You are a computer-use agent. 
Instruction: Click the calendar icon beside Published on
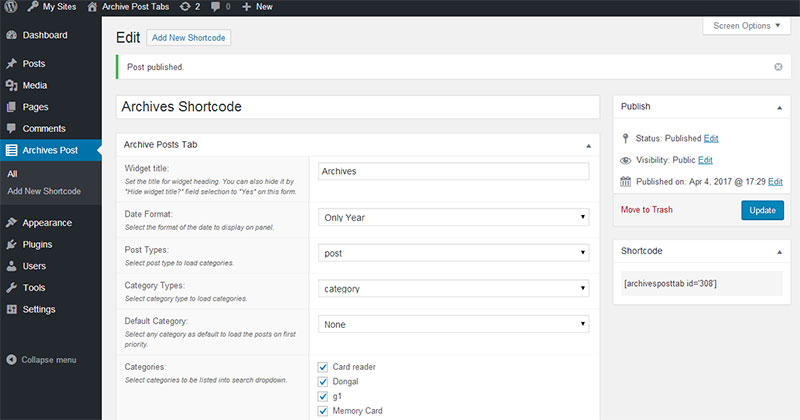(626, 182)
